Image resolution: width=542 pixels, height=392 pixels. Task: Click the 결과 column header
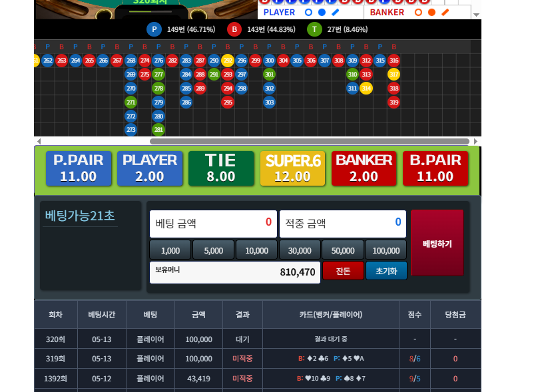[242, 315]
